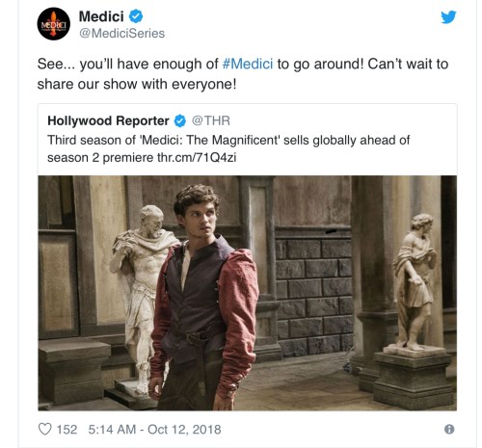Click the quoted tweet headline text

(x=228, y=149)
